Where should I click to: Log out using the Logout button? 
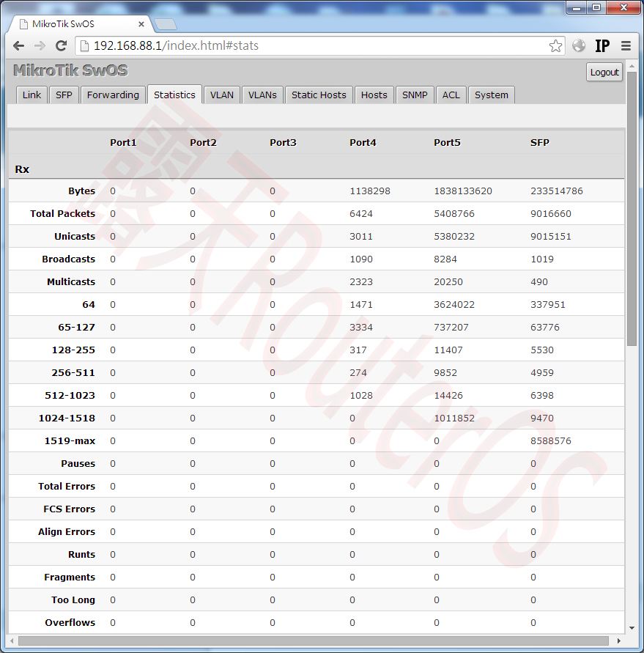[x=604, y=72]
